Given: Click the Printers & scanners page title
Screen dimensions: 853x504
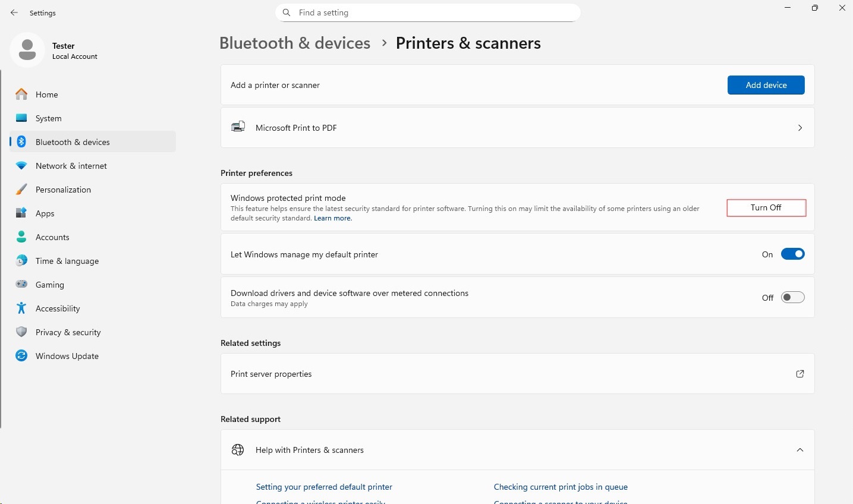Looking at the screenshot, I should (x=468, y=43).
